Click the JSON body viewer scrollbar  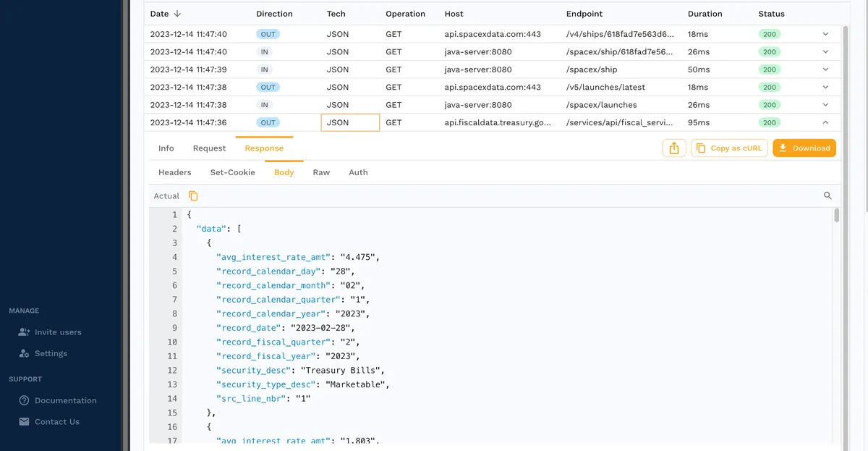point(836,216)
